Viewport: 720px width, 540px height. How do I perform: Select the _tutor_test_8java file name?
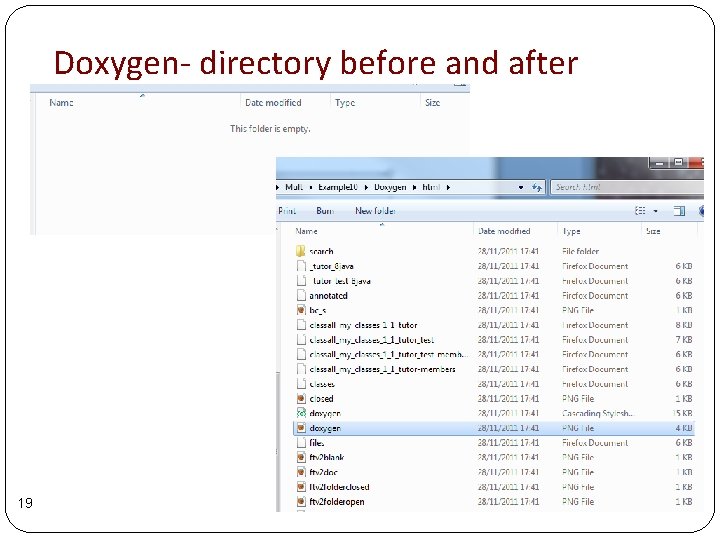click(341, 281)
